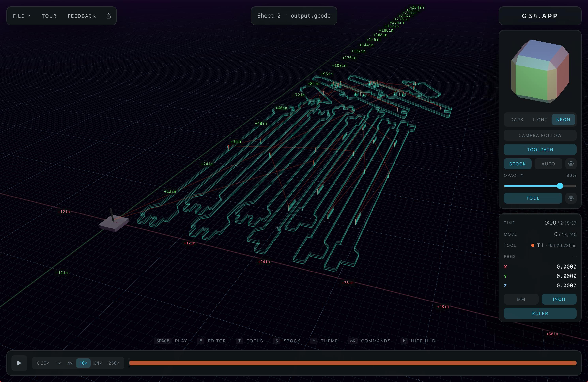
Task: Click the flat ⌀0.236 in tool description
Action: click(x=562, y=245)
